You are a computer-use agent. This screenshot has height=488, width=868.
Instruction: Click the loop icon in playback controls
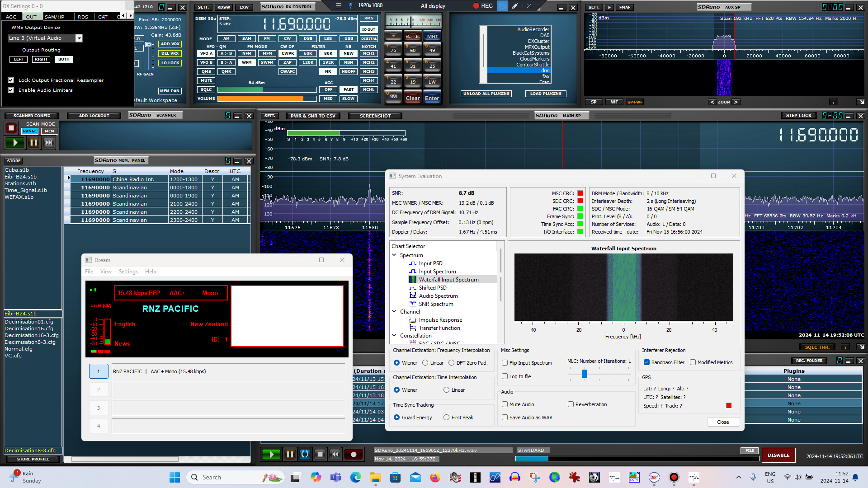pyautogui.click(x=305, y=454)
